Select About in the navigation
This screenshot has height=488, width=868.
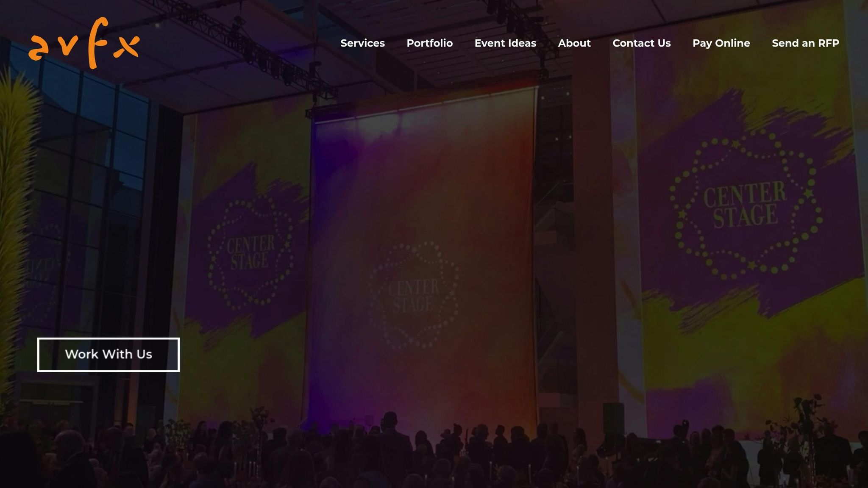pyautogui.click(x=574, y=43)
